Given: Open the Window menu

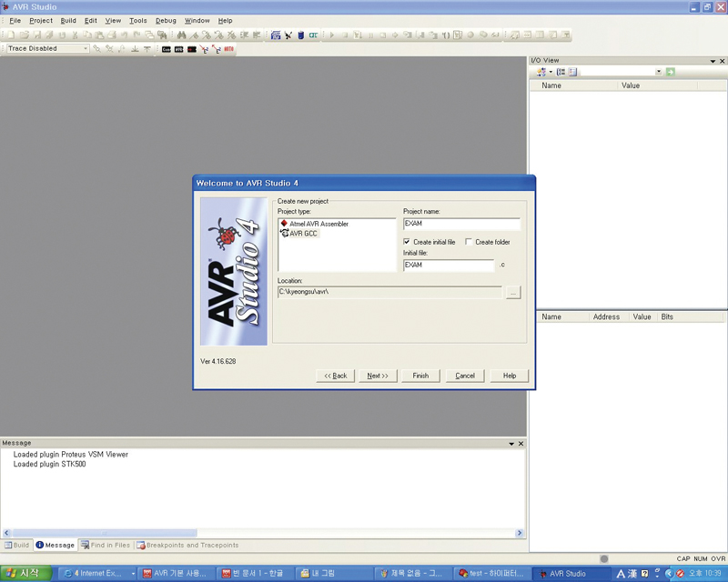Looking at the screenshot, I should coord(197,20).
